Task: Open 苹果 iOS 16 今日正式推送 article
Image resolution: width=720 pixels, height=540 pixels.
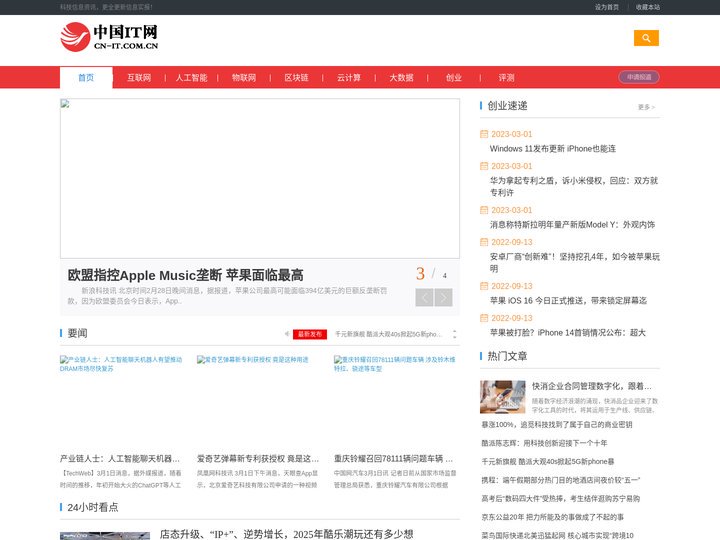Action: (x=568, y=301)
